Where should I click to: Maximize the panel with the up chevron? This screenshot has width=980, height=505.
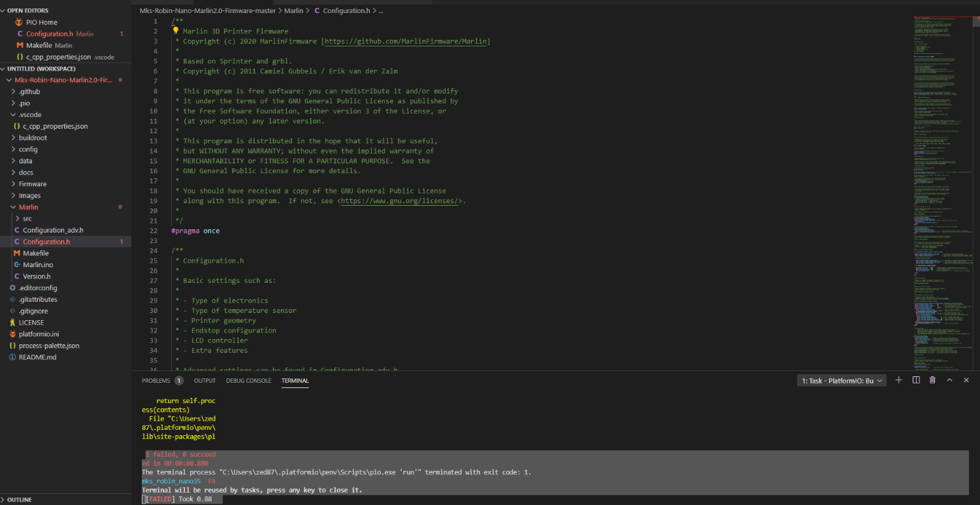pos(949,380)
